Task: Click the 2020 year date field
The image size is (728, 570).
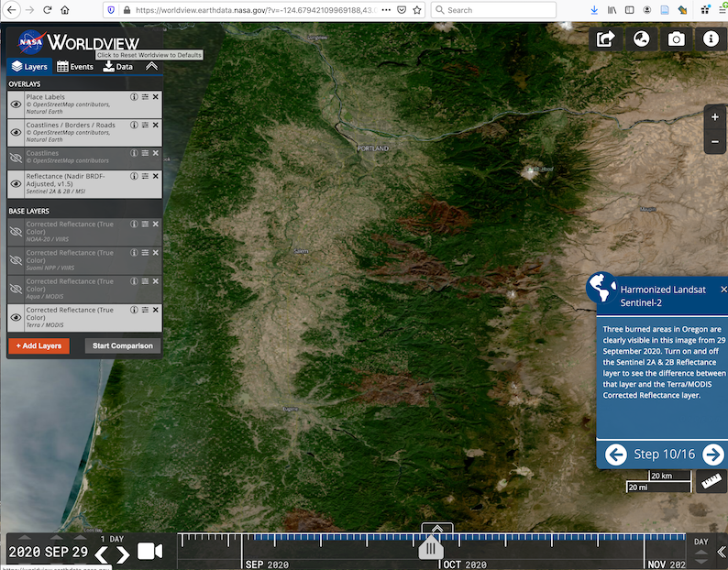Action: pos(24,552)
